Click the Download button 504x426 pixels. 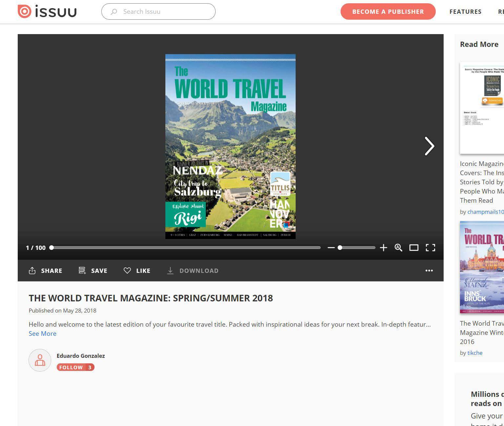(193, 271)
